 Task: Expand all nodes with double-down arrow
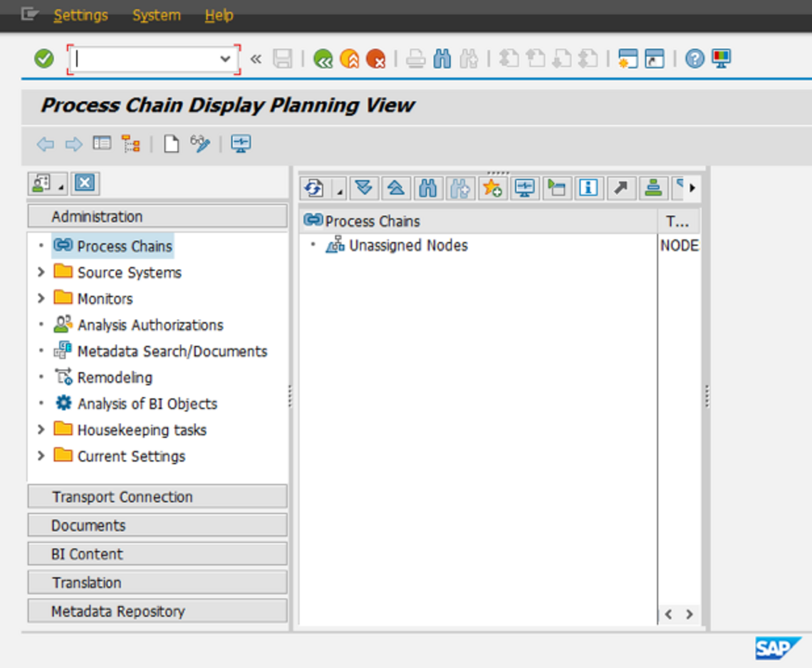[364, 188]
